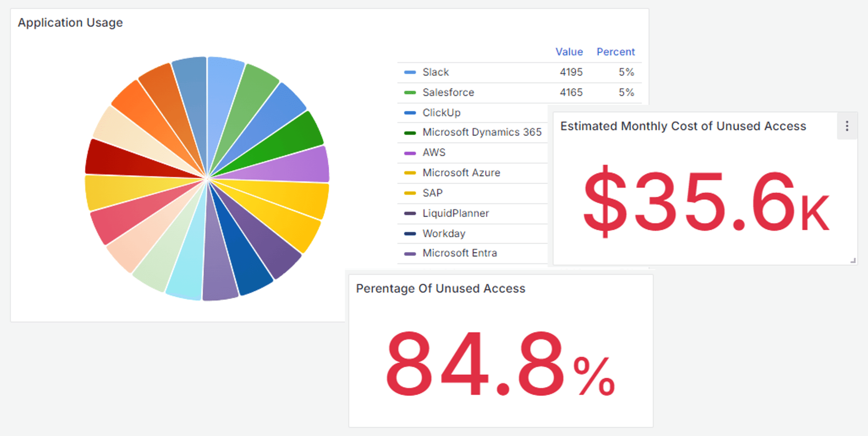Screen dimensions: 868x436
Task: Select Workday legend entry
Action: 444,233
